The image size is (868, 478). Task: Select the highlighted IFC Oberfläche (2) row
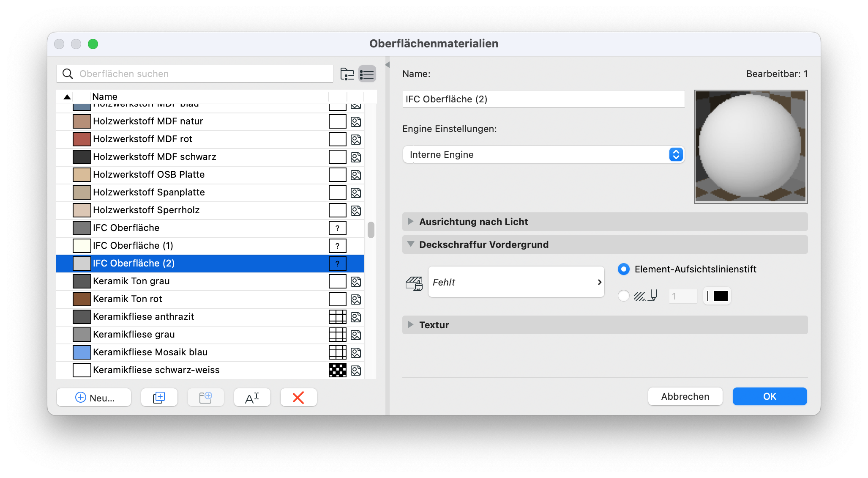coord(210,264)
